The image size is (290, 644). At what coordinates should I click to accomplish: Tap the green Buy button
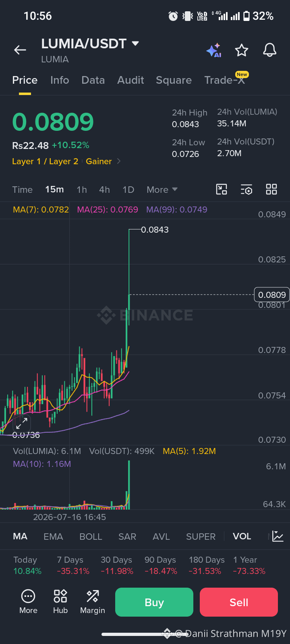[154, 602]
